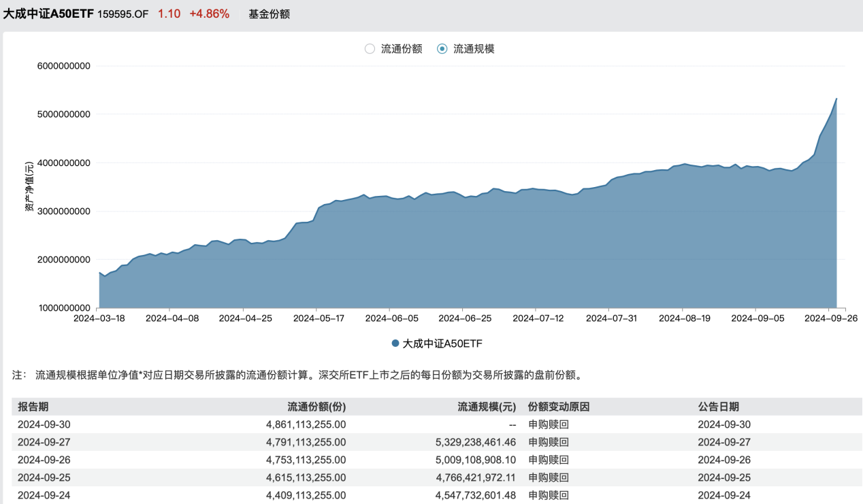Click 申购赎回 in the 2024-09-24 row
The image size is (863, 504).
[549, 496]
